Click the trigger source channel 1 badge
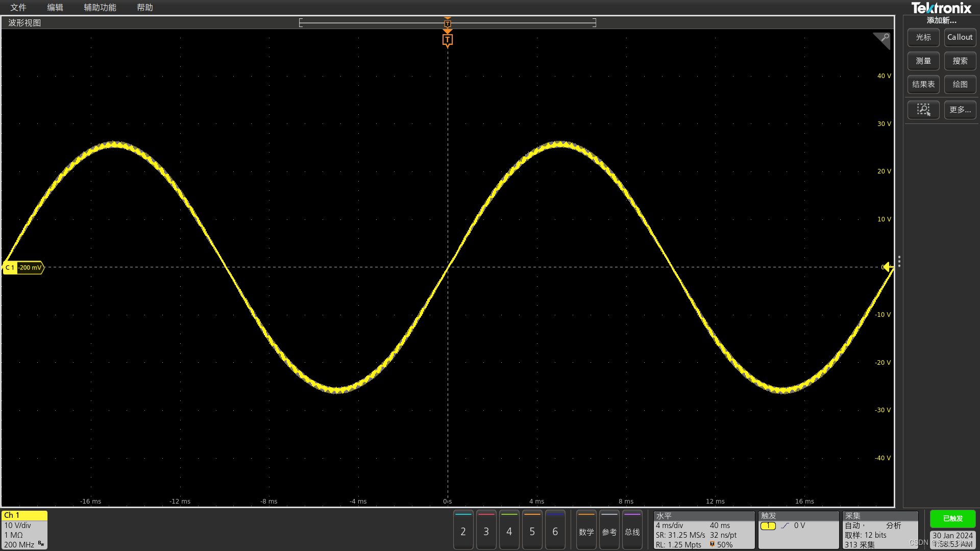Viewport: 980px width, 551px height. point(768,525)
